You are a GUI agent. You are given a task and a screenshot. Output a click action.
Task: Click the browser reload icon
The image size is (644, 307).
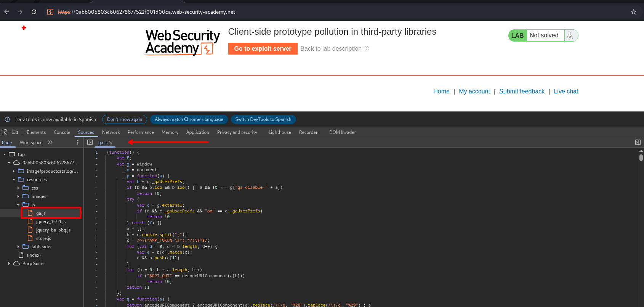[x=34, y=12]
